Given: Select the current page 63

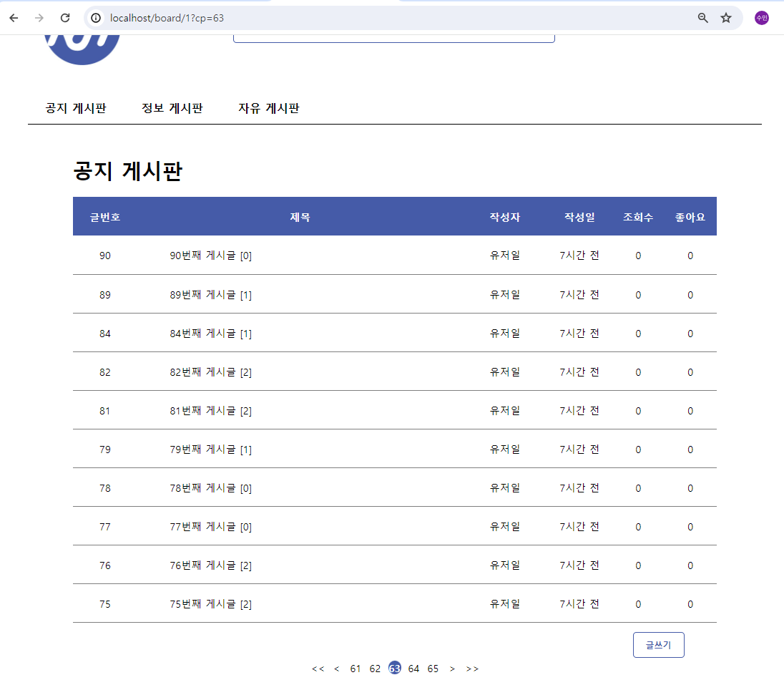Looking at the screenshot, I should (x=394, y=668).
